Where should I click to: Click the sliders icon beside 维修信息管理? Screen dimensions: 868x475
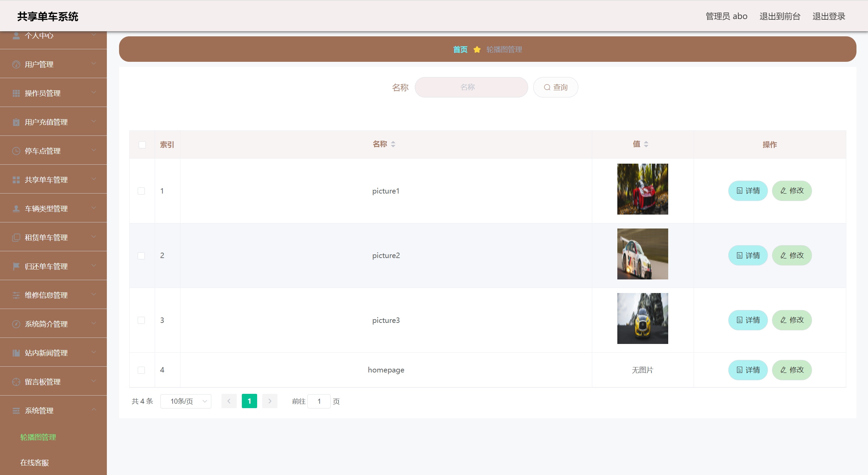tap(16, 295)
